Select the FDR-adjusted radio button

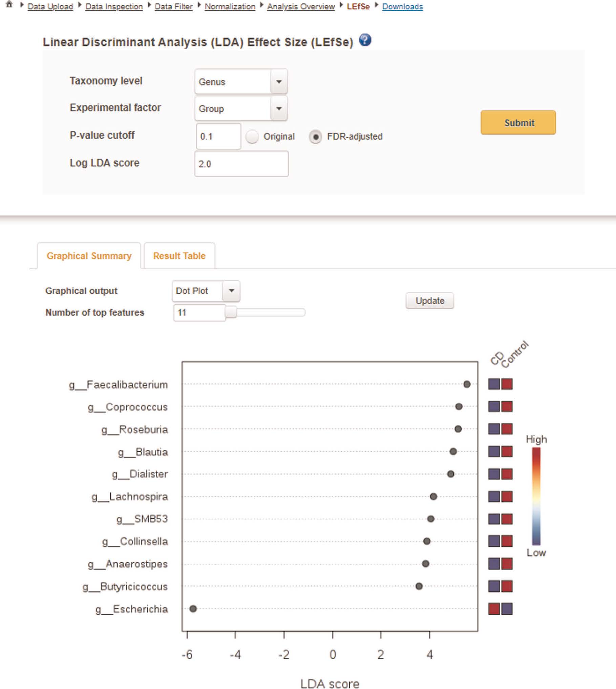[x=315, y=137]
